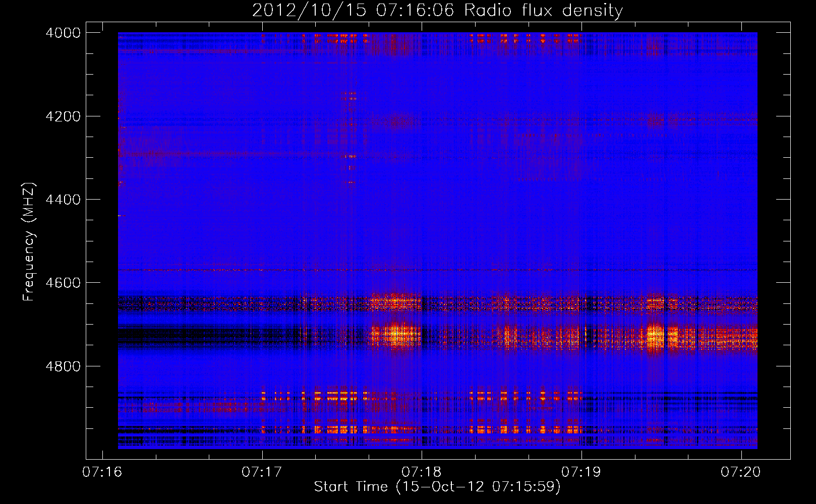Viewport: 816px width, 504px height.
Task: Click the plot title "2012/10/15 07:16:06 Radio flux density"
Action: [438, 10]
